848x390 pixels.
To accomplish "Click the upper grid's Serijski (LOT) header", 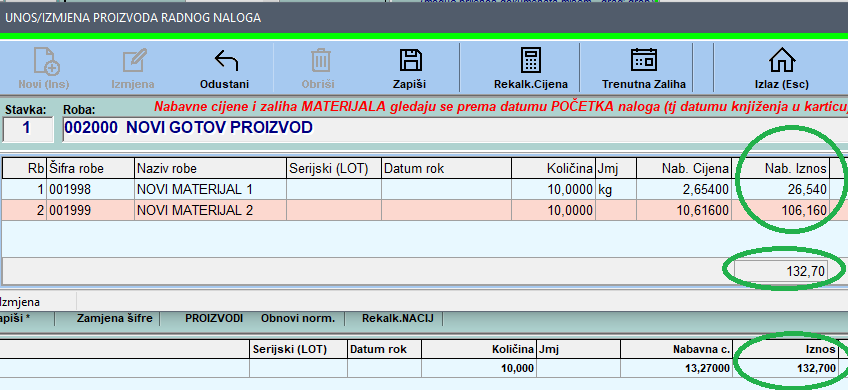I will coord(334,168).
